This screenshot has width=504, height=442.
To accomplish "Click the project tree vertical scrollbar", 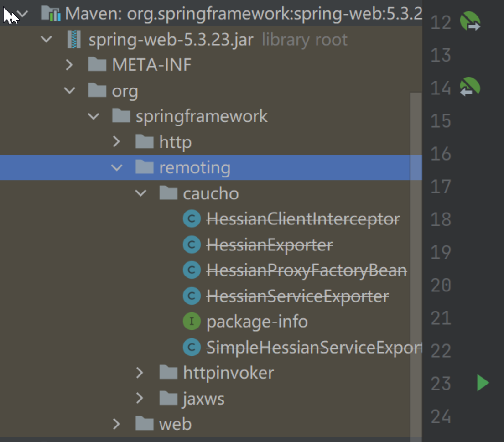I will pyautogui.click(x=416, y=228).
